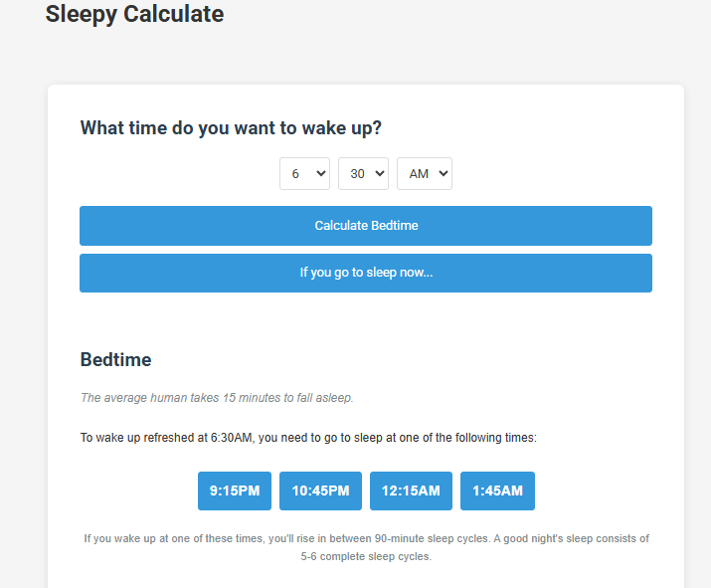This screenshot has height=588, width=711.
Task: Click the "5-6 complete sleep cycles" line
Action: pos(366,557)
